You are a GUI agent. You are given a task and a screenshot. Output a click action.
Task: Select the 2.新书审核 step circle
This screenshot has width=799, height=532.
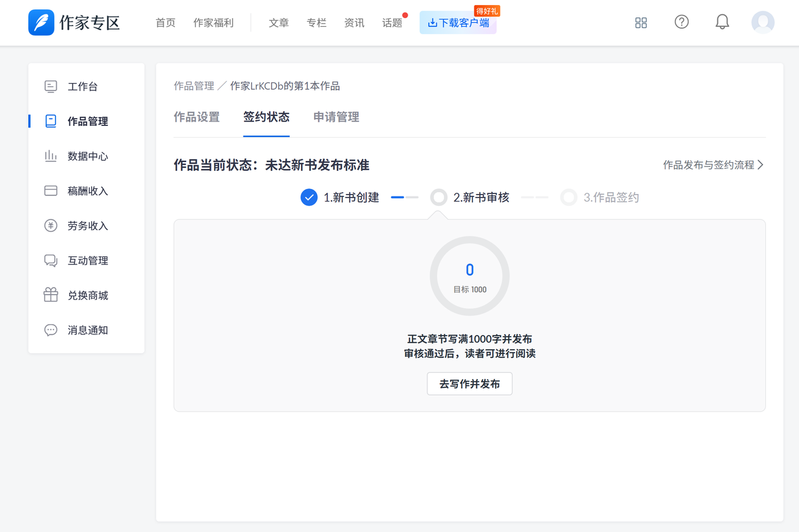(439, 198)
